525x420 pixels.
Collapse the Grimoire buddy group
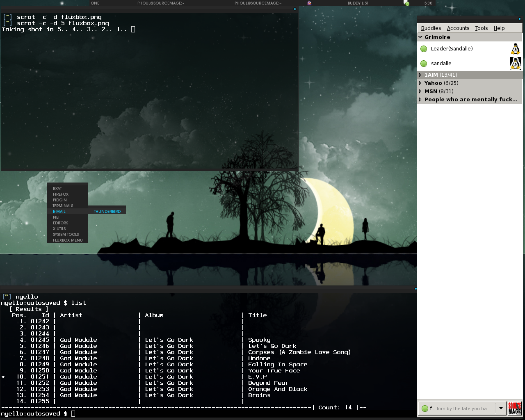click(420, 37)
